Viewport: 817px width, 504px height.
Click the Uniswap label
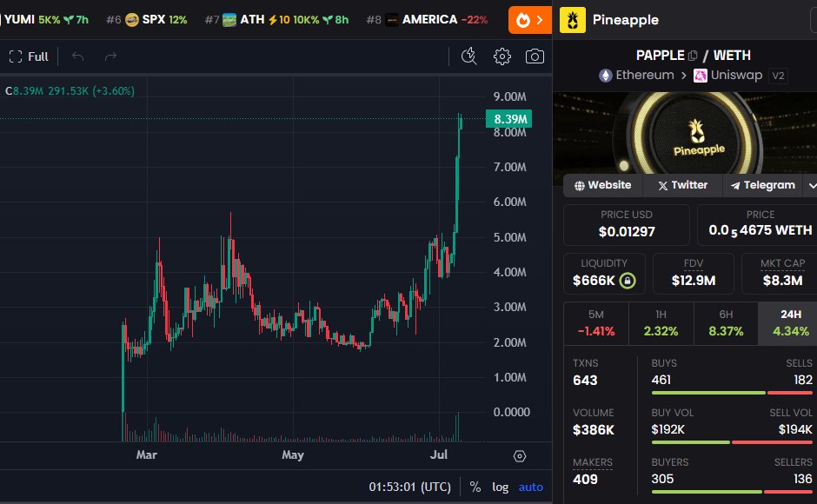[x=736, y=76]
